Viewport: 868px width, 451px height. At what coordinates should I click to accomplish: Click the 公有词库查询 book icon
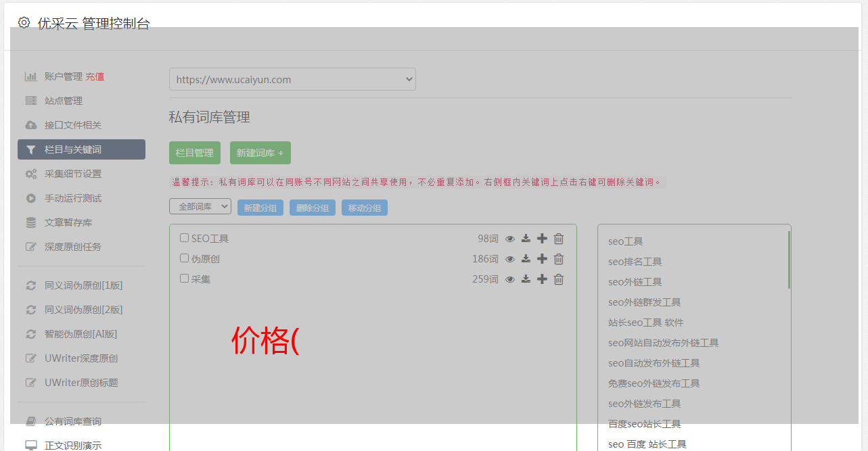click(31, 421)
